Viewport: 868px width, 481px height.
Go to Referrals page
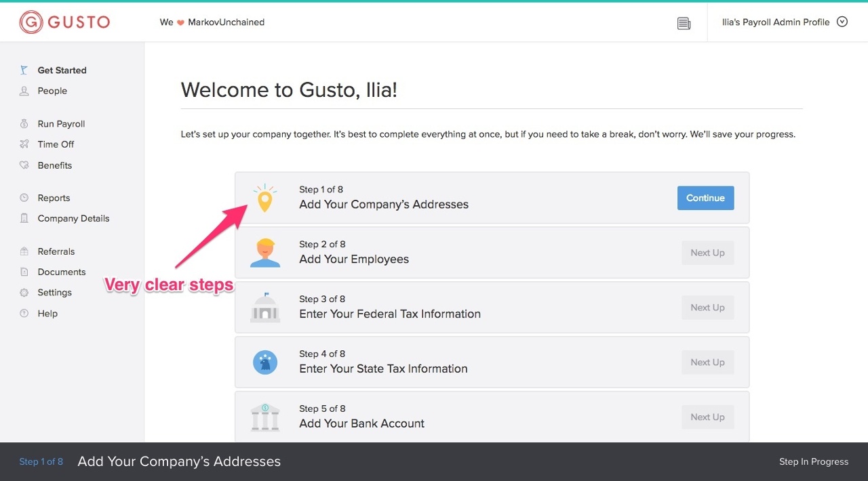[56, 251]
